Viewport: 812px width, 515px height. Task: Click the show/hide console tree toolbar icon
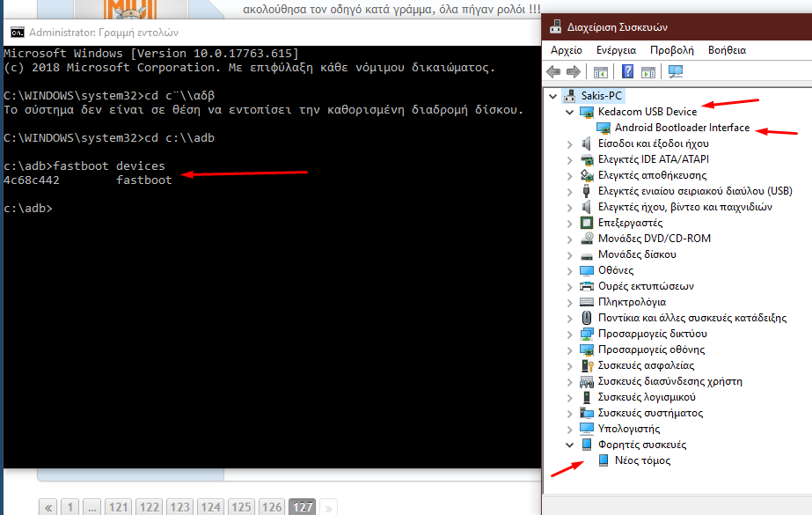601,72
